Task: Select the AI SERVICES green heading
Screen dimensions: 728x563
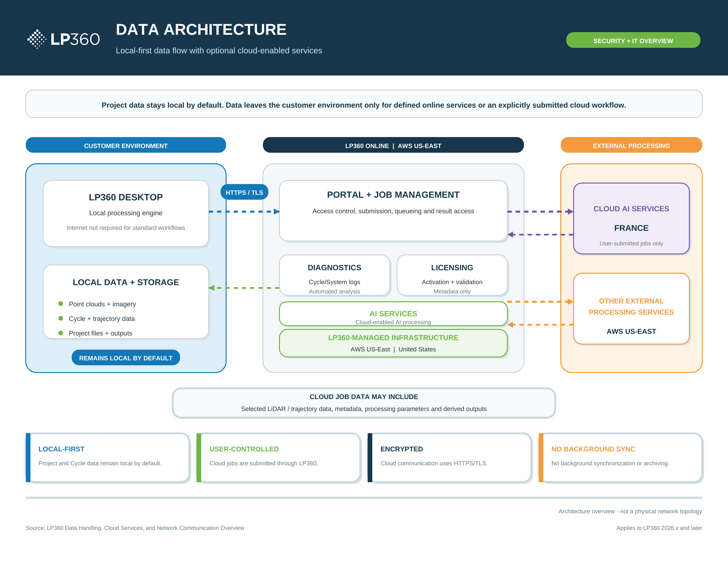Action: point(393,314)
